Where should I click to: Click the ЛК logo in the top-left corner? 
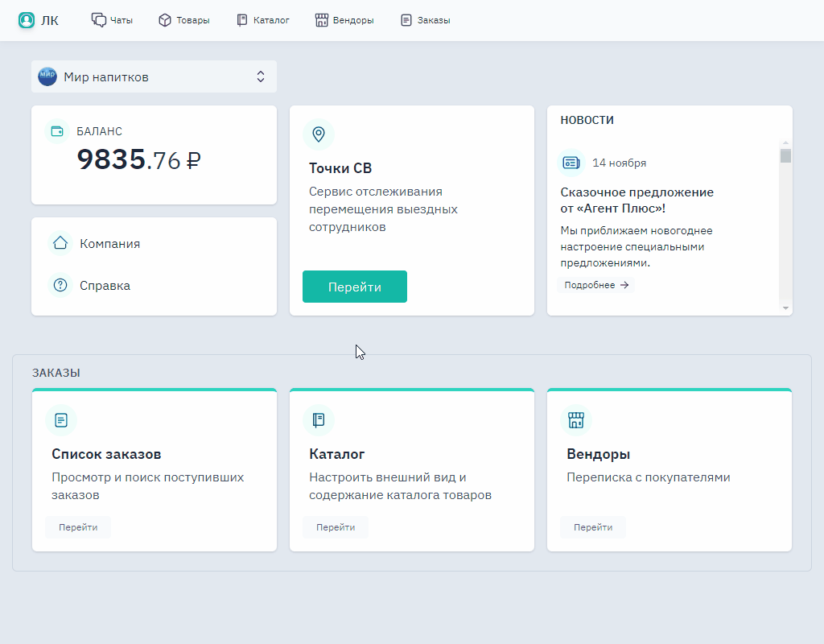click(38, 20)
